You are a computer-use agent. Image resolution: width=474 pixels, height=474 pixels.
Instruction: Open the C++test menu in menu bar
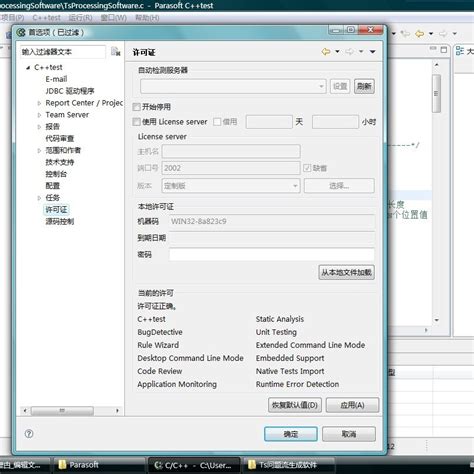(x=47, y=18)
